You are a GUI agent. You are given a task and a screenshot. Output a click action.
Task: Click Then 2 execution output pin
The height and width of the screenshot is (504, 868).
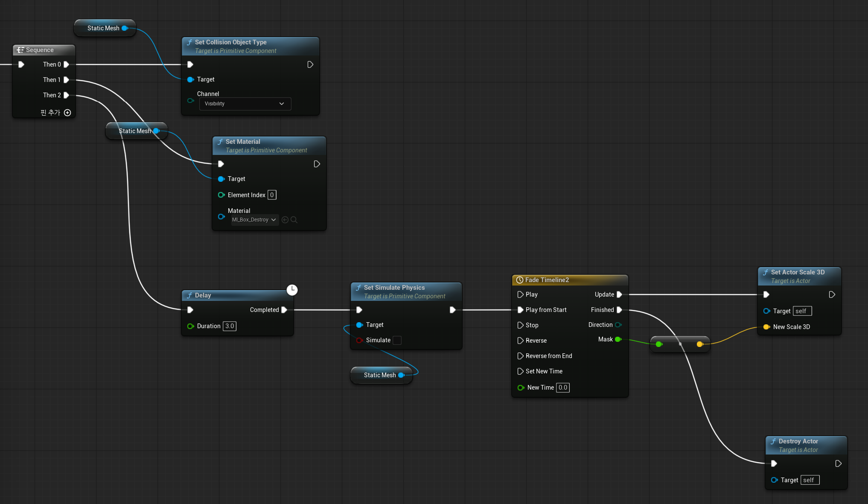tap(66, 95)
